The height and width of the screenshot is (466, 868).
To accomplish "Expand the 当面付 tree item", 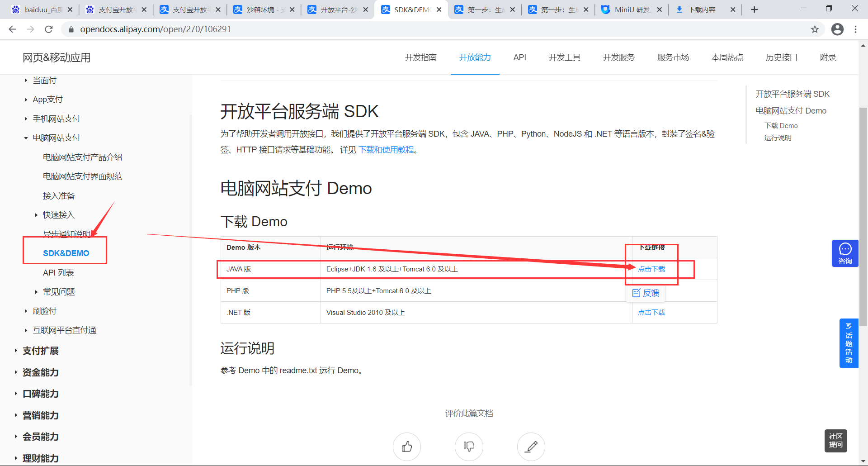I will [x=26, y=81].
